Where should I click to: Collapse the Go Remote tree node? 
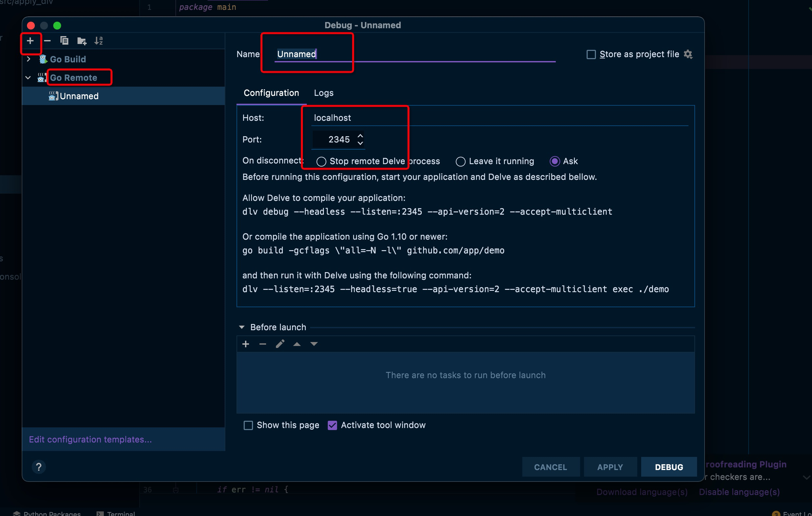(x=28, y=78)
